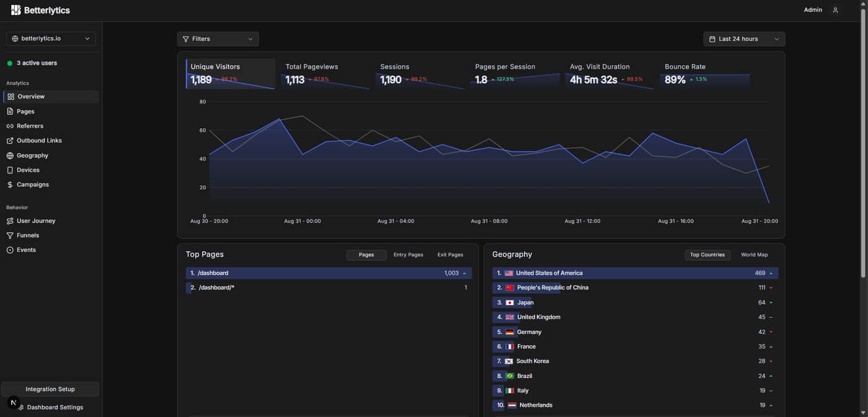Screen dimensions: 868x417
Task: Click the United States of America row
Action: (x=635, y=273)
